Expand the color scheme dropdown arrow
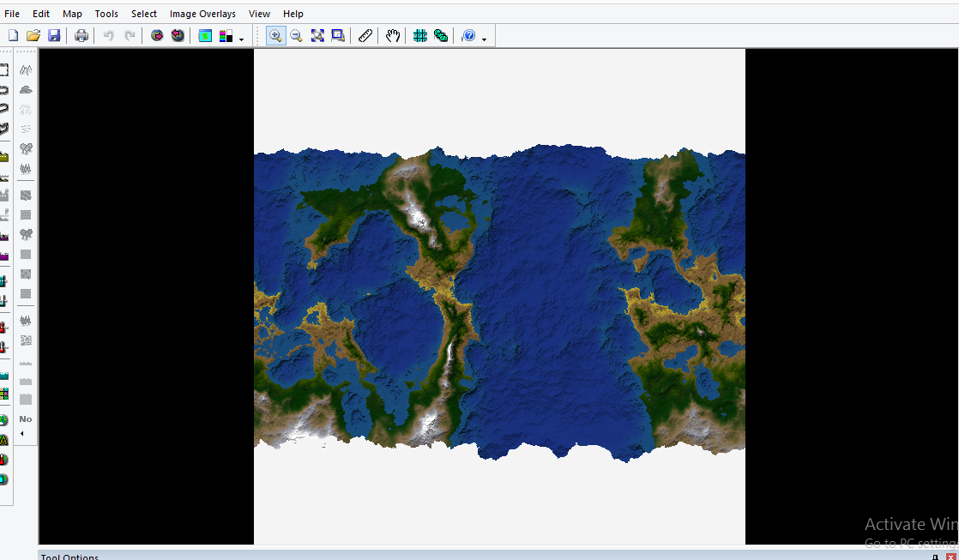This screenshot has height=560, width=959. coord(241,39)
